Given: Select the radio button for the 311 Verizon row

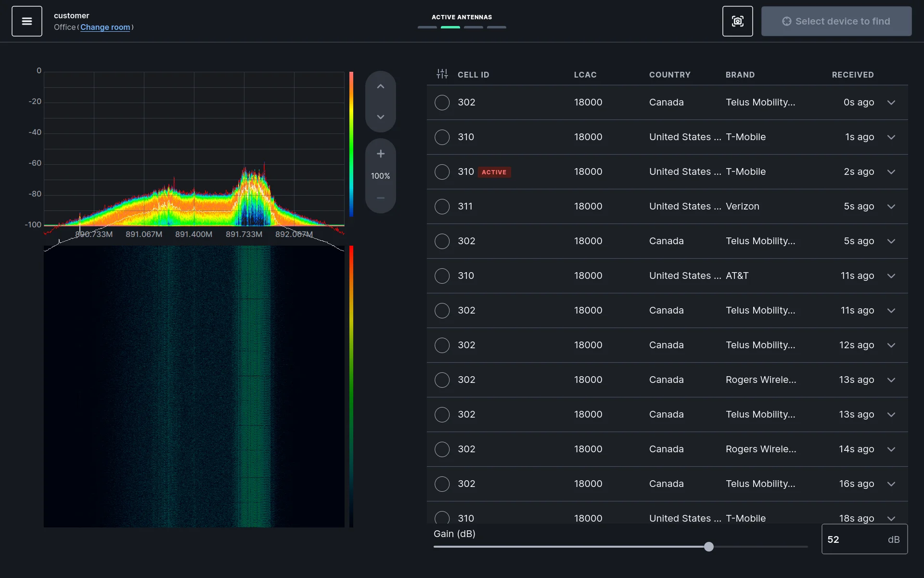Looking at the screenshot, I should (x=442, y=207).
